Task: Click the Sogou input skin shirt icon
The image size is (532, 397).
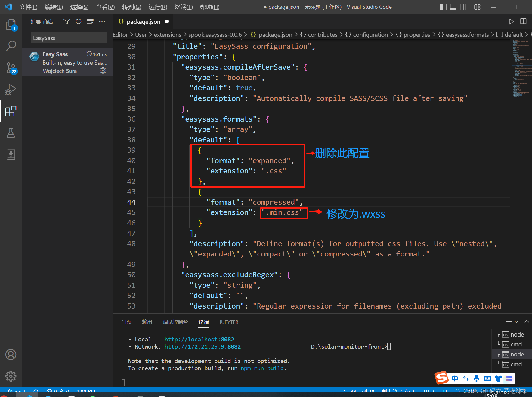Action: [x=498, y=378]
